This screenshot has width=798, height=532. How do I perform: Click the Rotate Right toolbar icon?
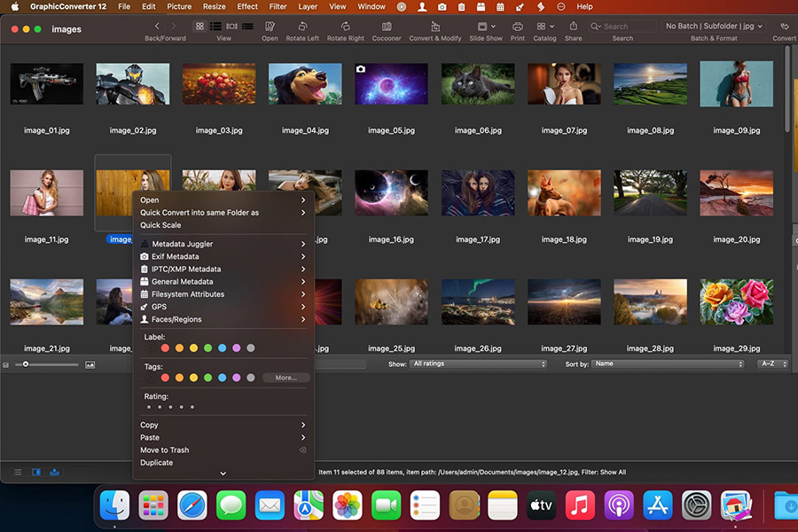345,26
